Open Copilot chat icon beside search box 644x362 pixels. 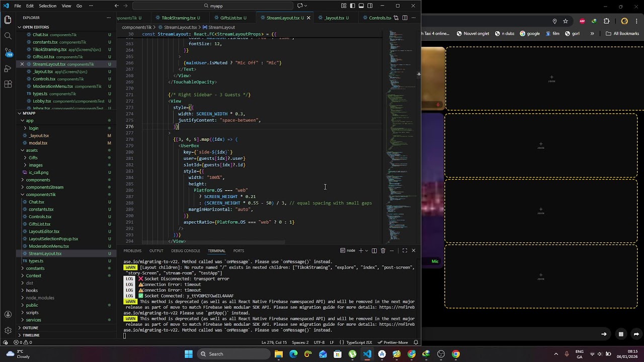[x=300, y=6]
